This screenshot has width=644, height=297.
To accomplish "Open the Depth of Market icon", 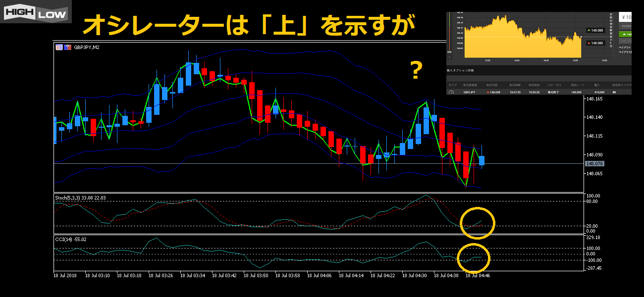I will point(59,47).
